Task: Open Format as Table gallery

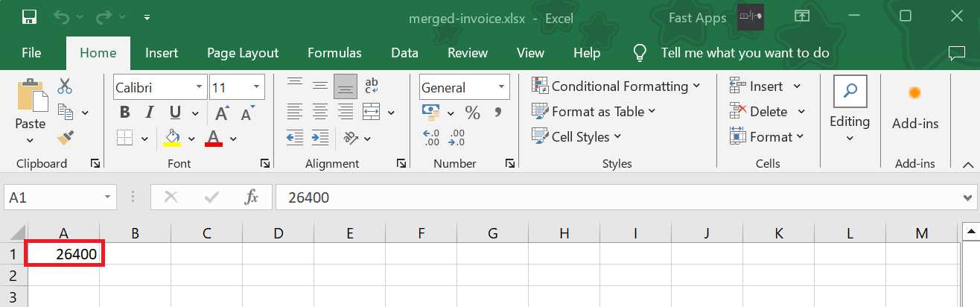Action: point(594,112)
